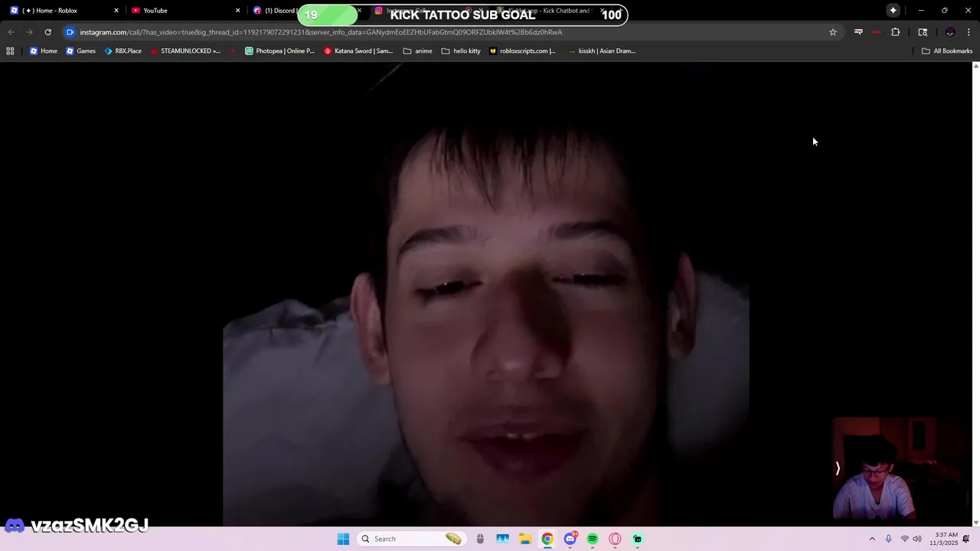Open the landscape-picture app in the taskbar
The width and height of the screenshot is (980, 551).
click(502, 539)
